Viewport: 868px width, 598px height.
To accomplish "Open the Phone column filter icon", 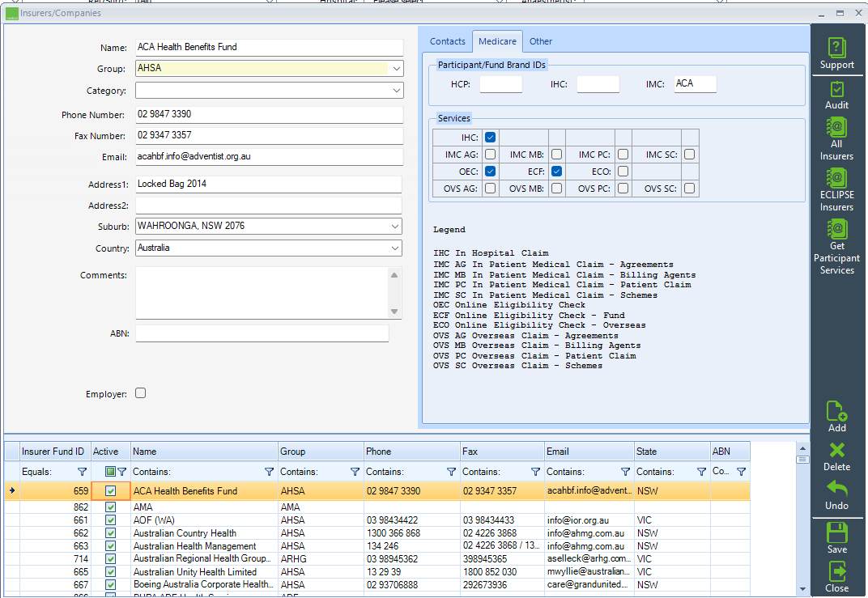I will (451, 472).
